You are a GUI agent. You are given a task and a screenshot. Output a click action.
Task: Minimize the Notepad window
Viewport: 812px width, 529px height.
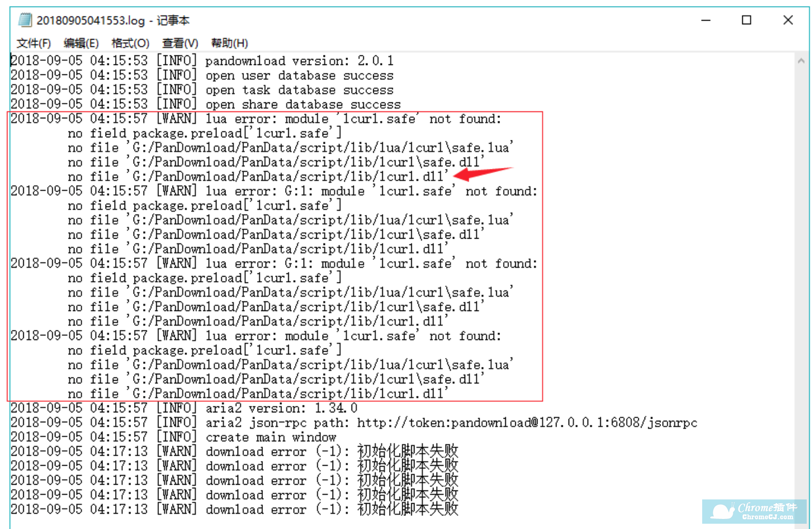[x=706, y=20]
